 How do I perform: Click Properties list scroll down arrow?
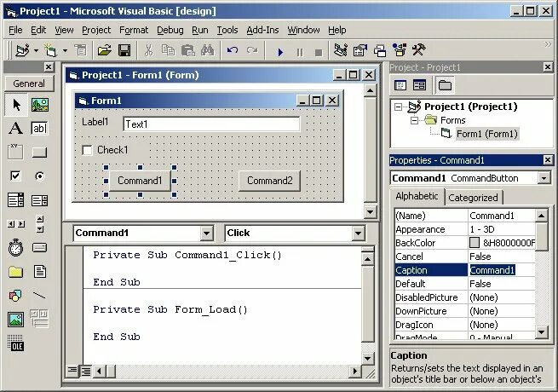point(541,332)
